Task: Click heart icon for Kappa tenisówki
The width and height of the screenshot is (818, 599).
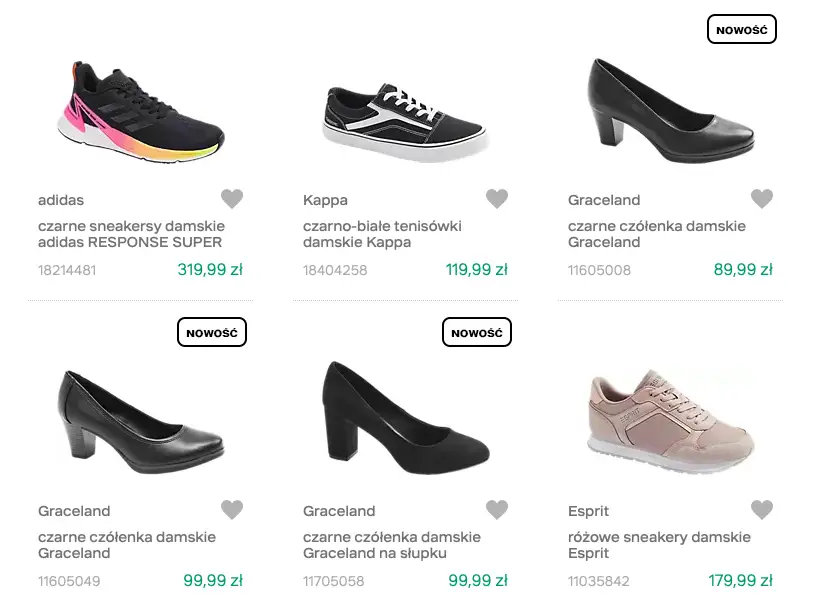Action: click(x=497, y=199)
